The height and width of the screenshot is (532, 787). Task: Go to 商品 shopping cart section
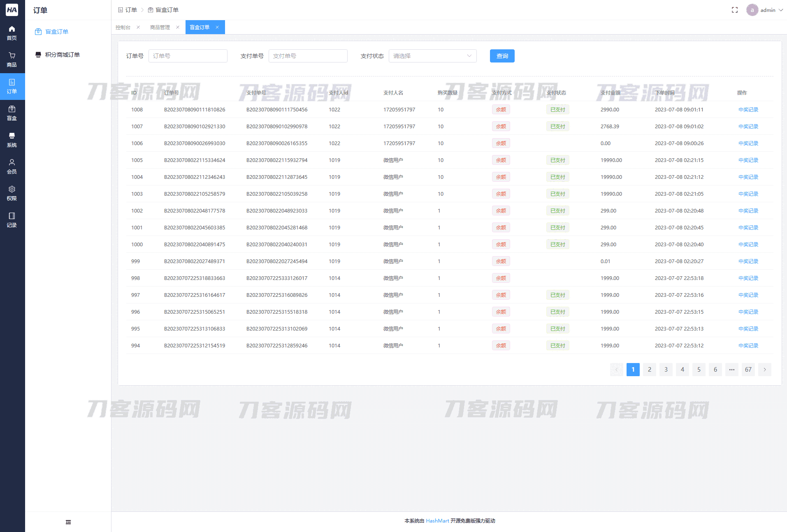tap(12, 60)
